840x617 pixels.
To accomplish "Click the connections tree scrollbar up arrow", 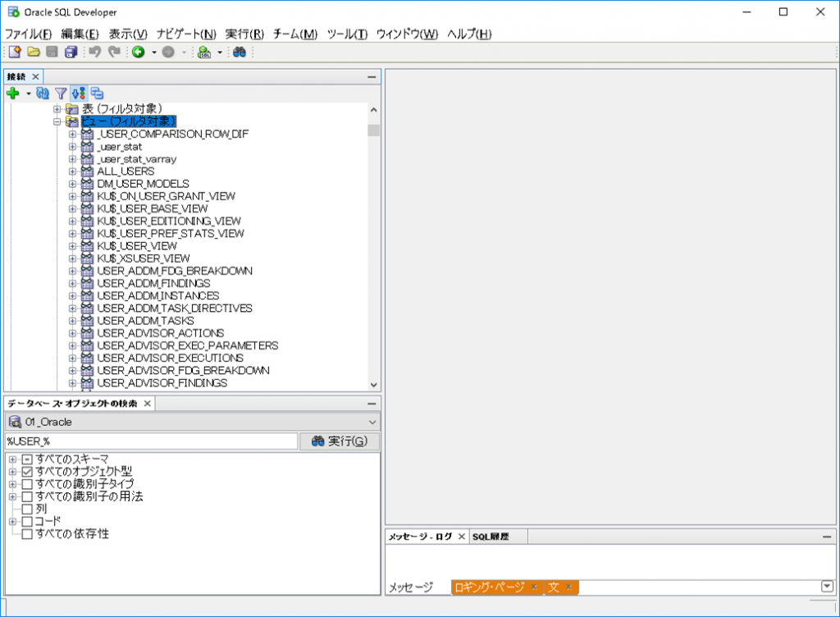I will pos(373,110).
